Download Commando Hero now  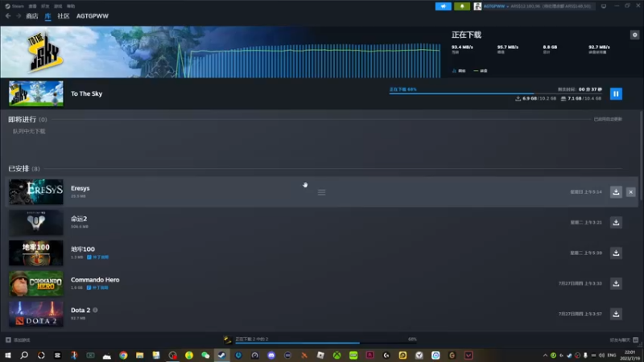(x=616, y=283)
